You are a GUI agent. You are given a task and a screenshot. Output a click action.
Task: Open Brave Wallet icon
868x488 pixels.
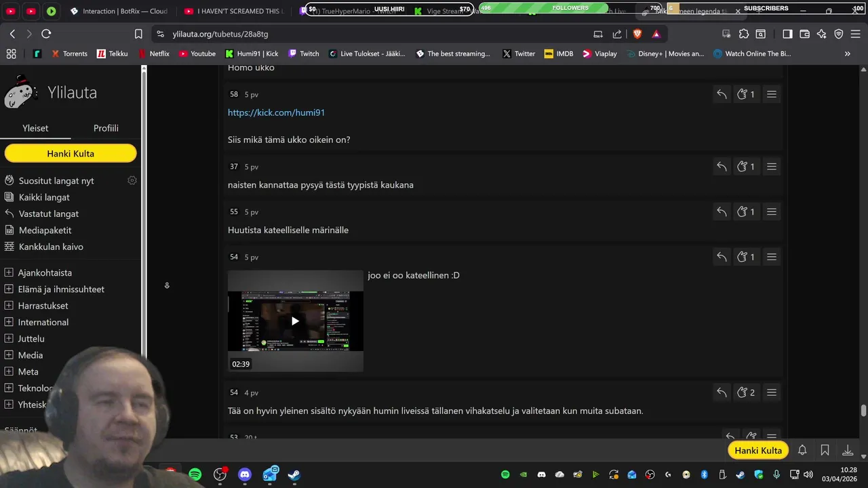pyautogui.click(x=805, y=34)
